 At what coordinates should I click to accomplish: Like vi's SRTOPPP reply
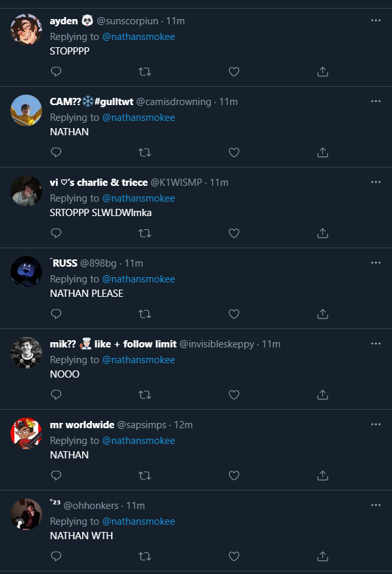tap(234, 233)
